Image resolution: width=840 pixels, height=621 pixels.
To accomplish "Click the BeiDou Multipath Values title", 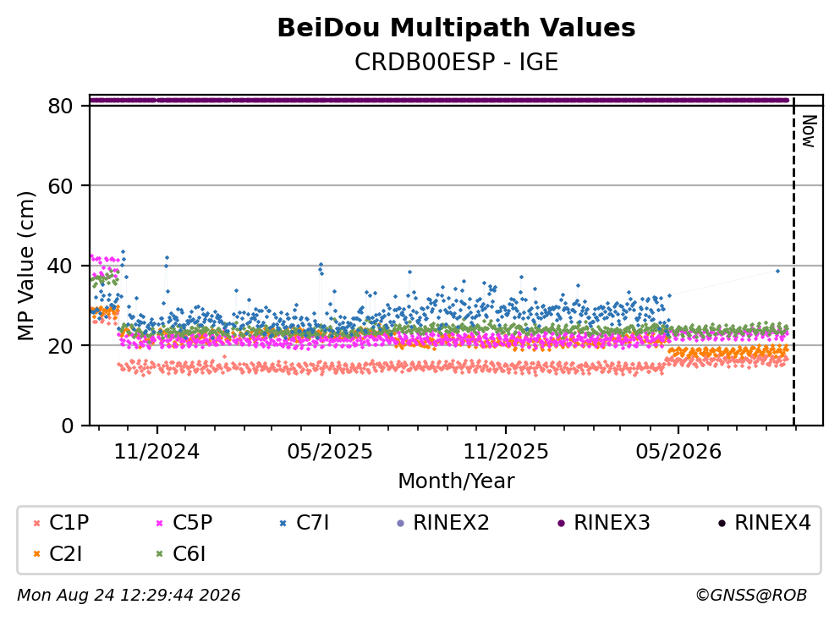I will tap(457, 28).
